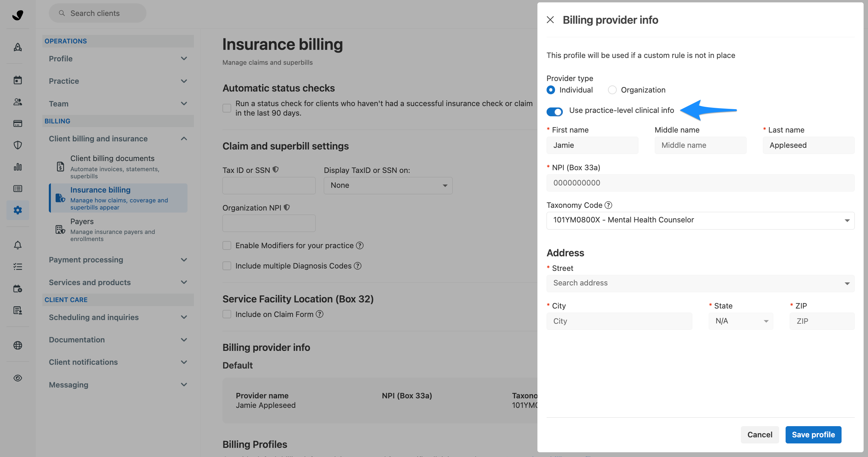Expand the Practice settings section
This screenshot has width=868, height=457.
coord(118,81)
